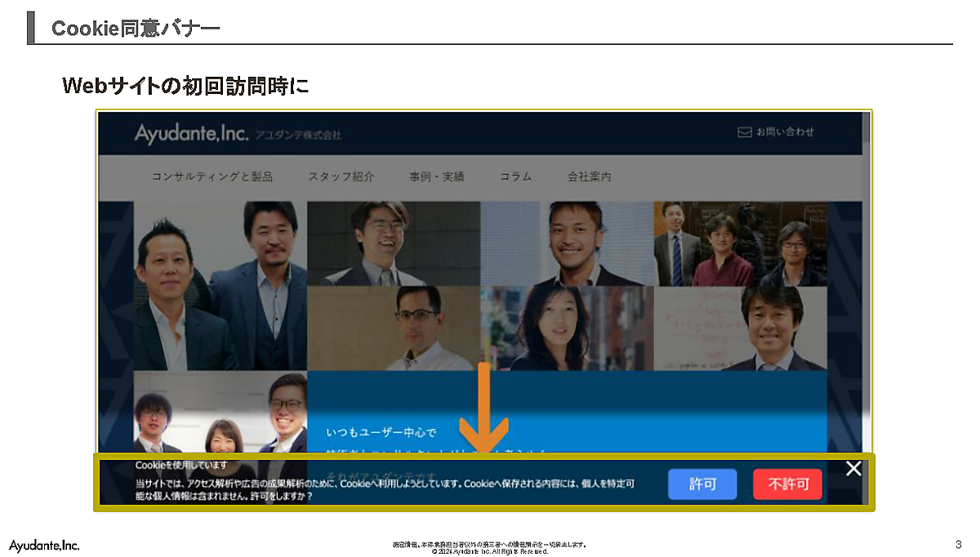Viewport: 980px width, 557px height.
Task: Open the 会社案内 menu item
Action: tap(590, 176)
